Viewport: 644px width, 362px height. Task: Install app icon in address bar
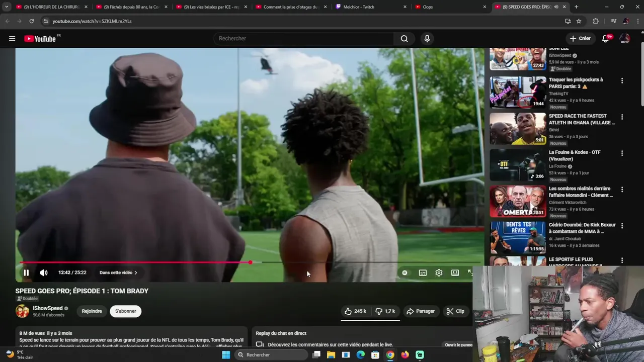pos(568,21)
